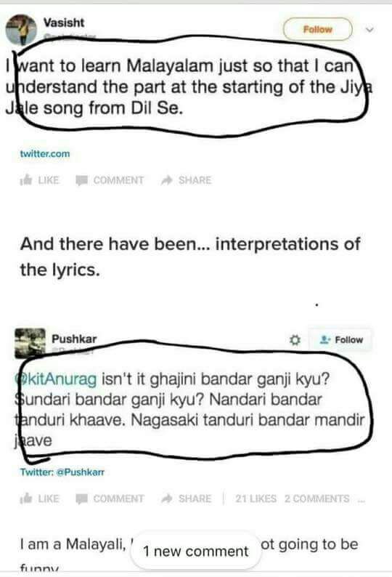Open Twitter: @Pushkarr source link
The image size is (392, 577).
click(62, 472)
